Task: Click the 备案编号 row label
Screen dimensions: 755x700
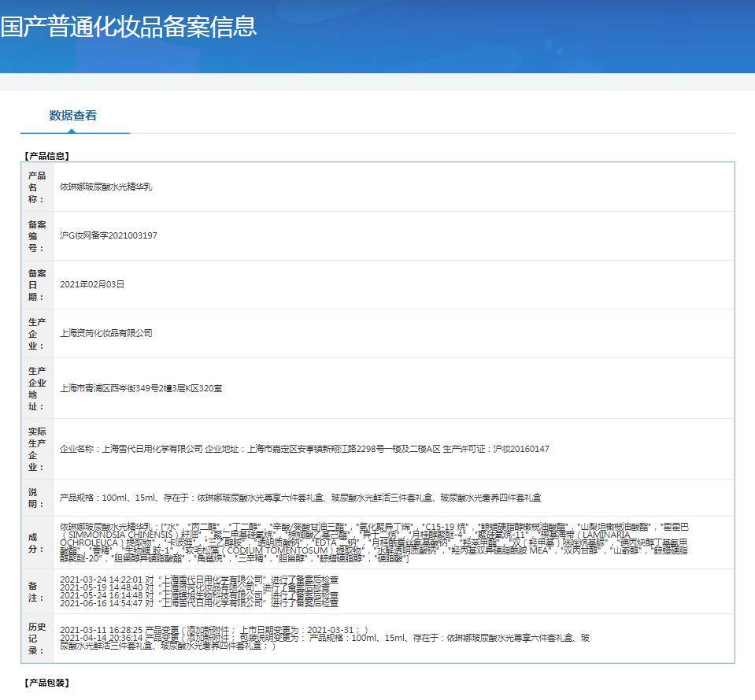Action: click(x=36, y=236)
